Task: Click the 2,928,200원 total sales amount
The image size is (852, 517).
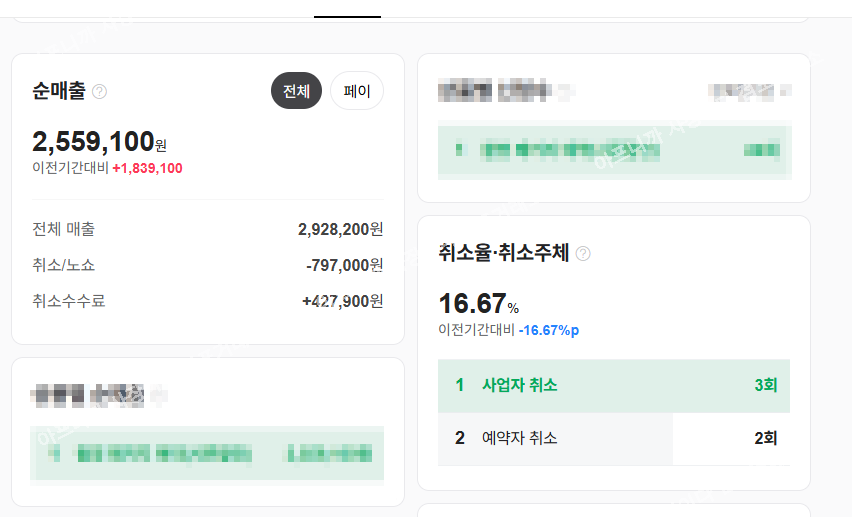Action: [340, 229]
